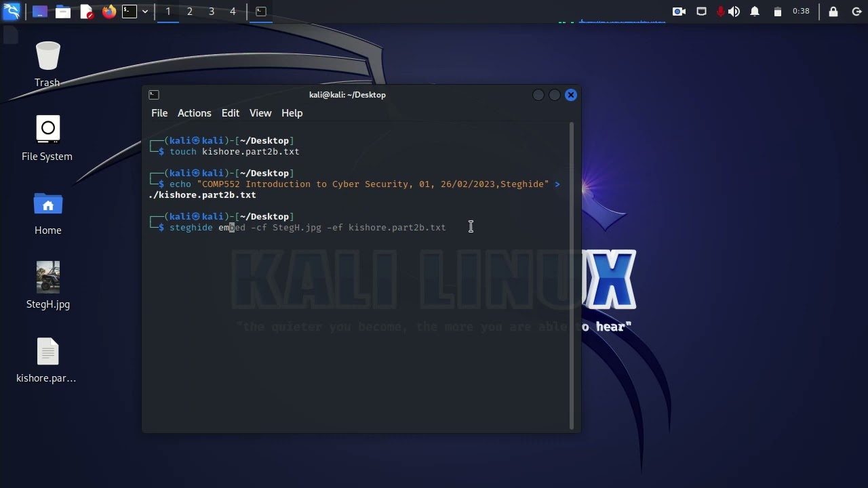Switch to workspace 4
The width and height of the screenshot is (868, 488).
pos(233,12)
